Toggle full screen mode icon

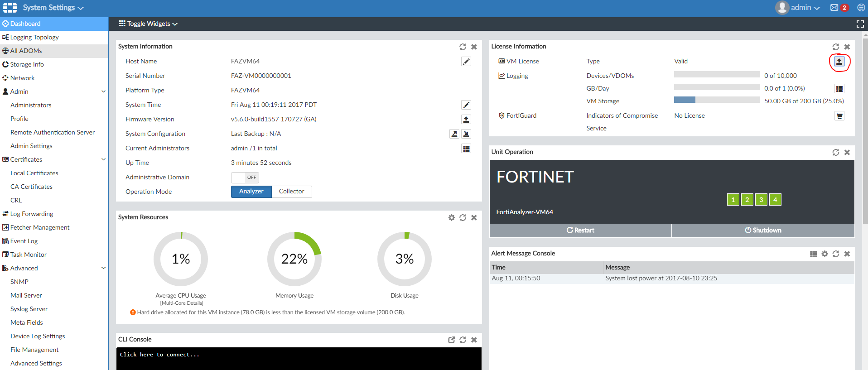click(x=860, y=24)
